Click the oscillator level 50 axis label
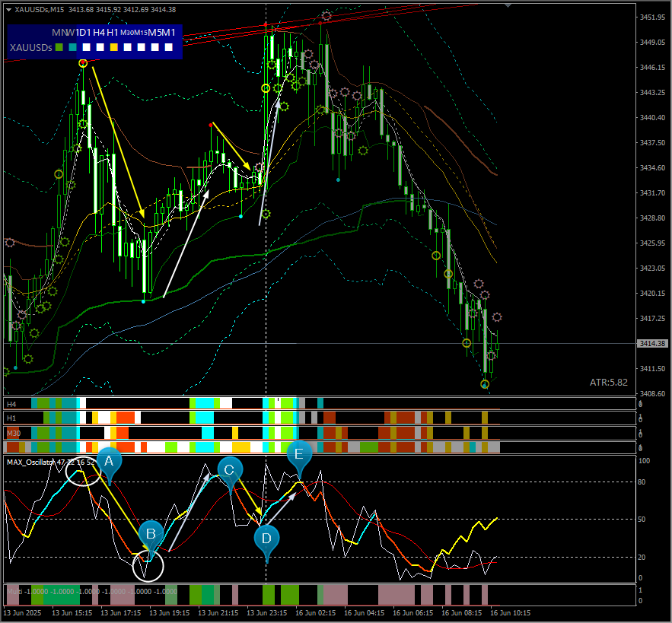Screen dimensions: 672x623 (642, 520)
